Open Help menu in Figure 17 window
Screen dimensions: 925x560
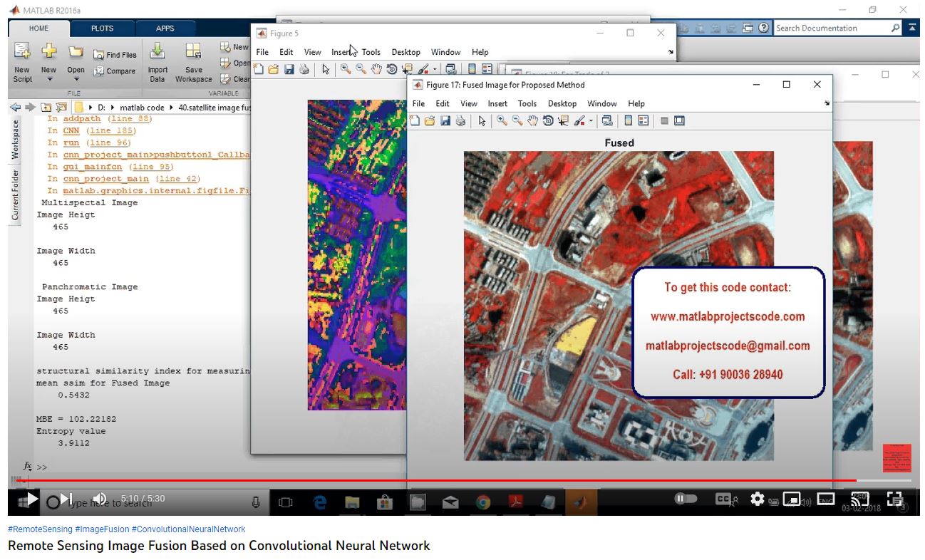[x=636, y=104]
